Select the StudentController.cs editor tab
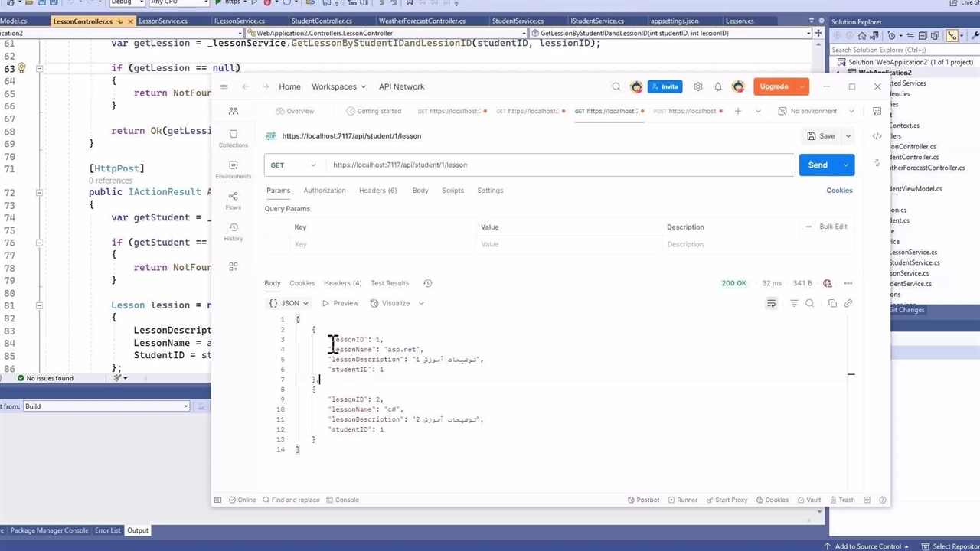Viewport: 980px width, 551px height. pyautogui.click(x=322, y=21)
